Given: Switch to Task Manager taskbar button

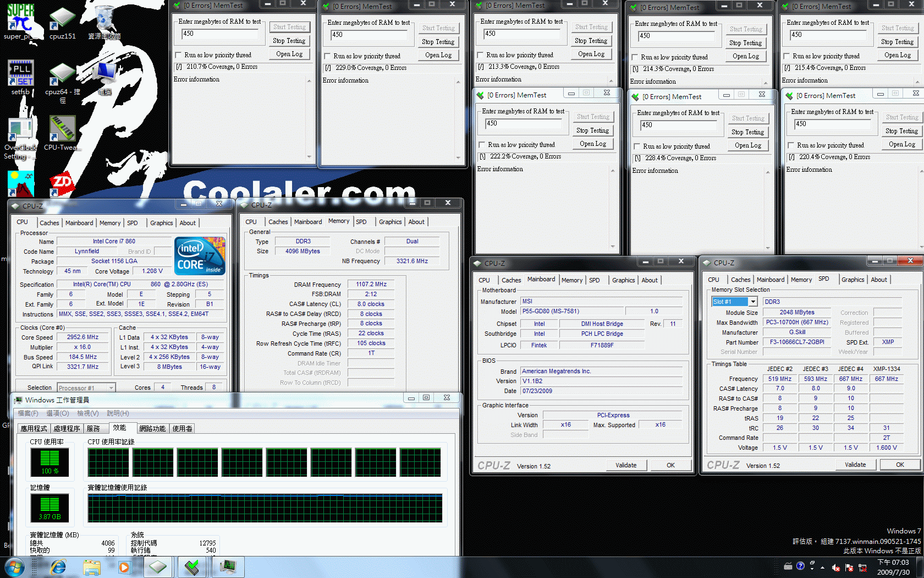Looking at the screenshot, I should coord(228,567).
